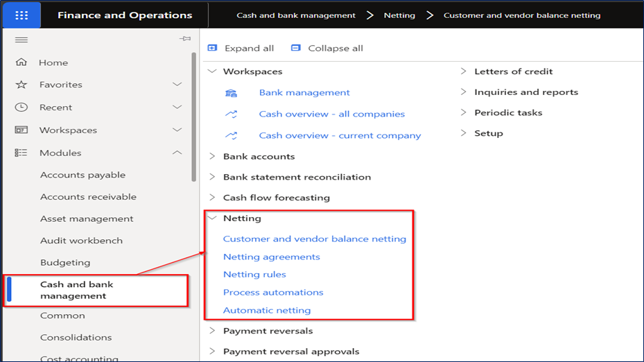This screenshot has width=644, height=362.
Task: Open the app launcher waffle icon
Action: (21, 16)
